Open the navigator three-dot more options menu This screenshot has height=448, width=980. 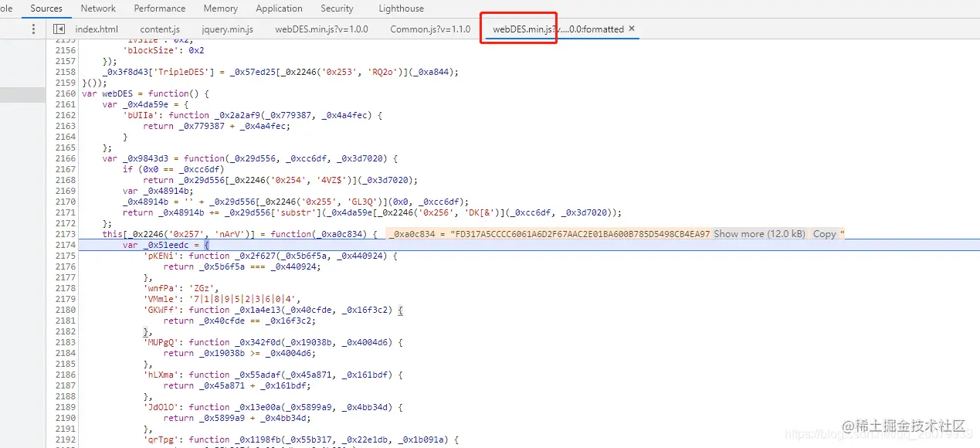pyautogui.click(x=33, y=29)
